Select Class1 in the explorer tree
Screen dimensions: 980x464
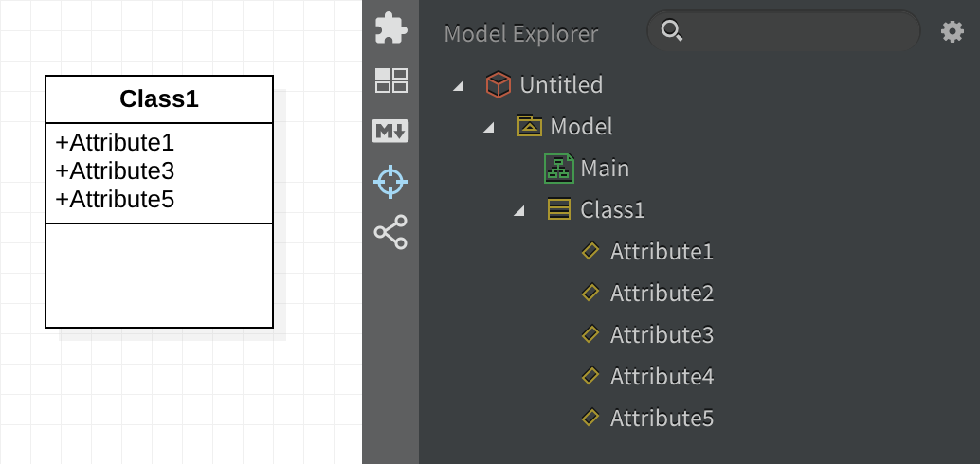(x=612, y=210)
